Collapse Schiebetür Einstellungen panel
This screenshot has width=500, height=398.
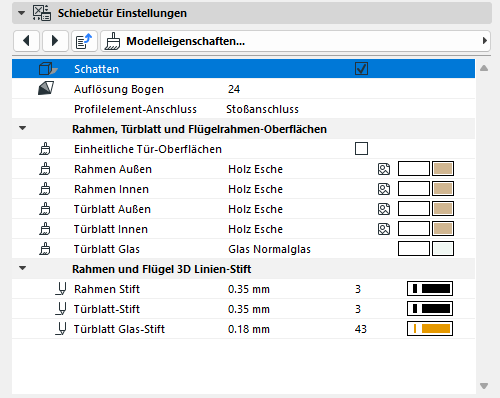click(x=22, y=13)
